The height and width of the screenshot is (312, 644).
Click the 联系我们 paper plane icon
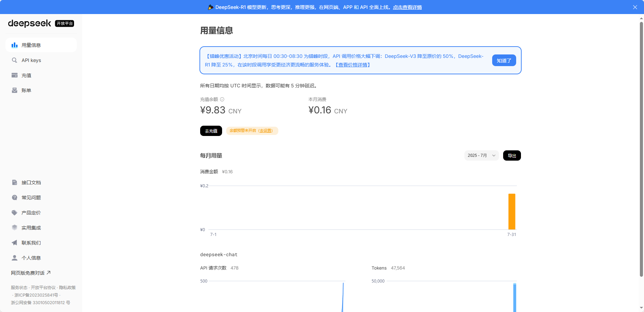click(x=14, y=243)
